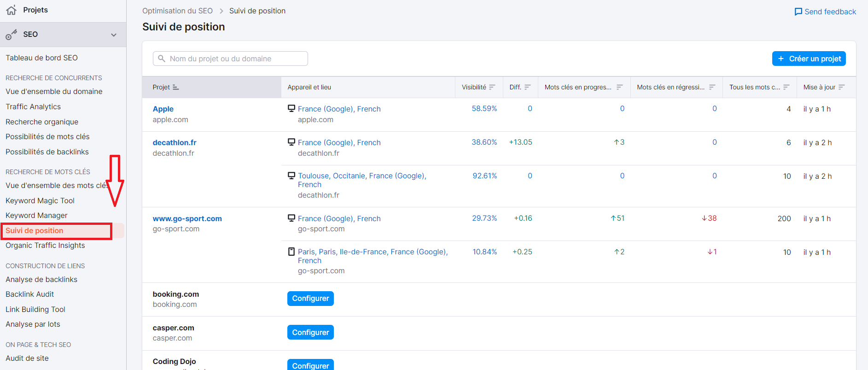Image resolution: width=868 pixels, height=370 pixels.
Task: Open Vue d'ensemble du domaine
Action: point(54,91)
